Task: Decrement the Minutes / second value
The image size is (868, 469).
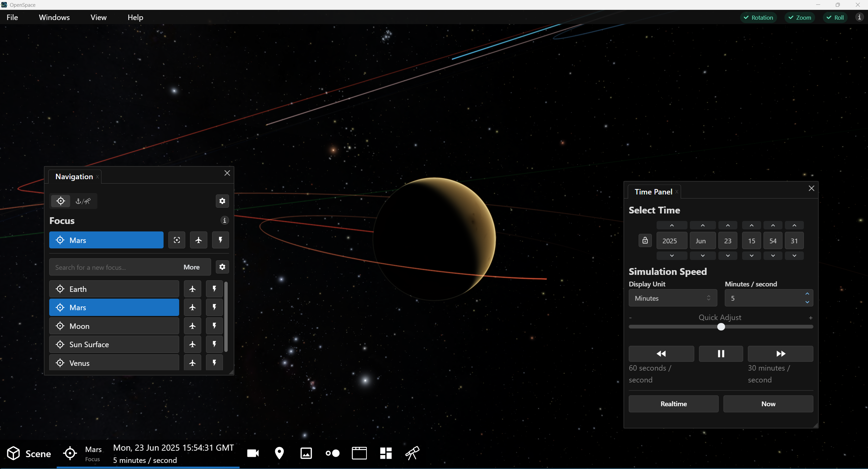Action: 807,302
